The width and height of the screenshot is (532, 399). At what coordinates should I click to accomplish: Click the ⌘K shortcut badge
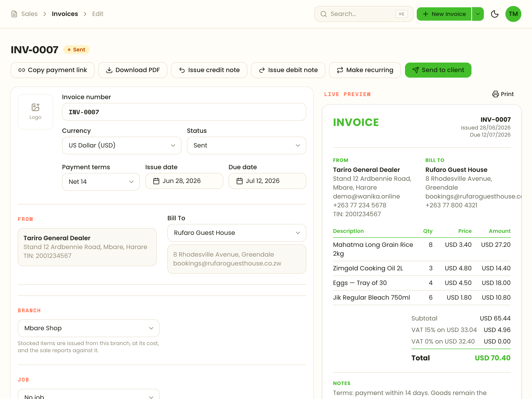pyautogui.click(x=401, y=14)
